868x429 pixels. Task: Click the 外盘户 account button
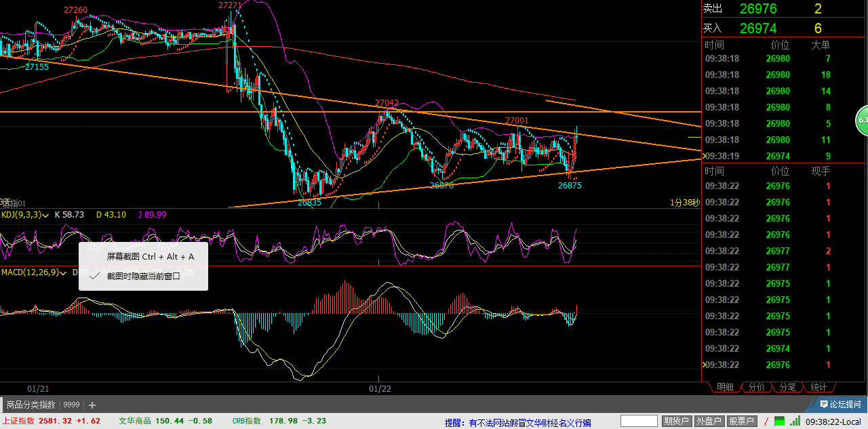[x=709, y=422]
